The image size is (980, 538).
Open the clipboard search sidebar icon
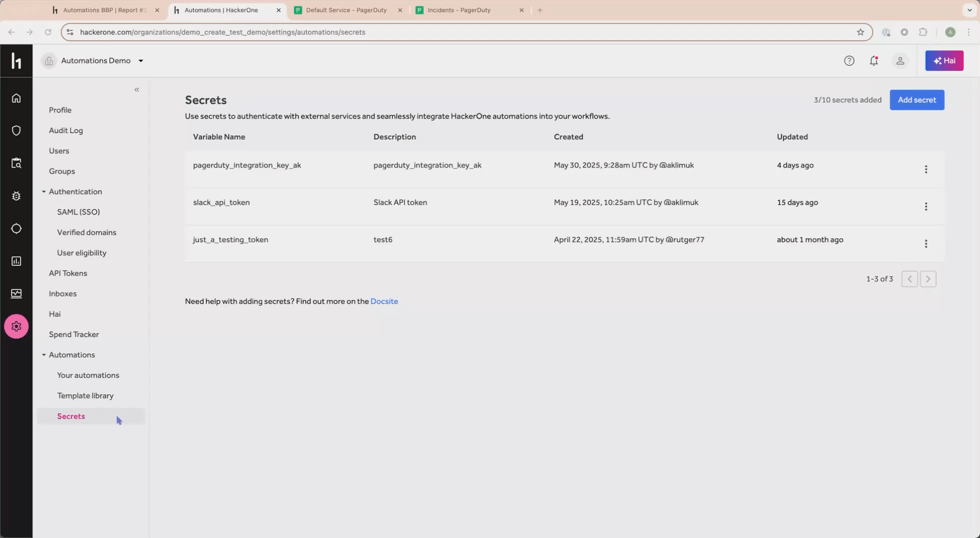point(16,163)
